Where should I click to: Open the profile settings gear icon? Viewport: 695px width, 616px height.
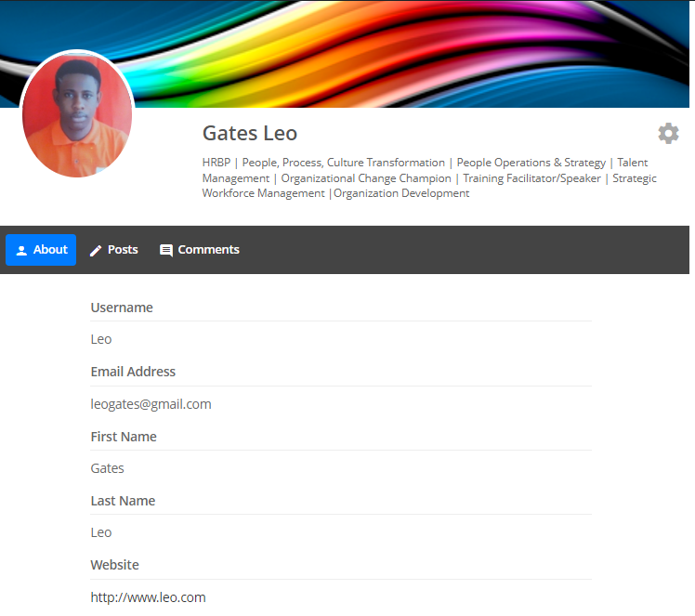point(668,134)
